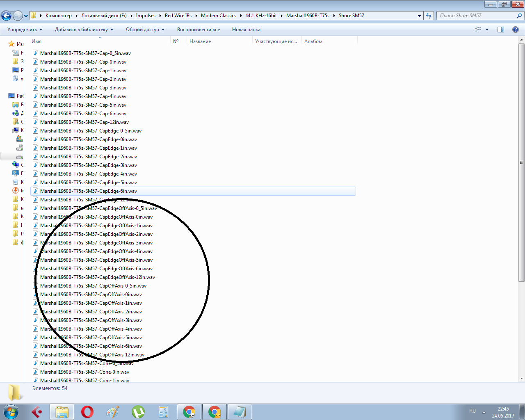Open the view options dropdown arrow
Viewport: 525px width, 420px height.
[487, 30]
